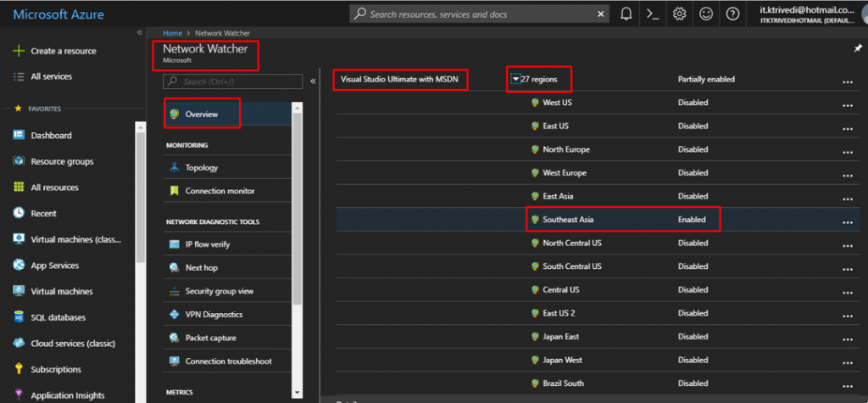Screen dimensions: 868x403
Task: Go to Home breadcrumb link
Action: click(172, 32)
